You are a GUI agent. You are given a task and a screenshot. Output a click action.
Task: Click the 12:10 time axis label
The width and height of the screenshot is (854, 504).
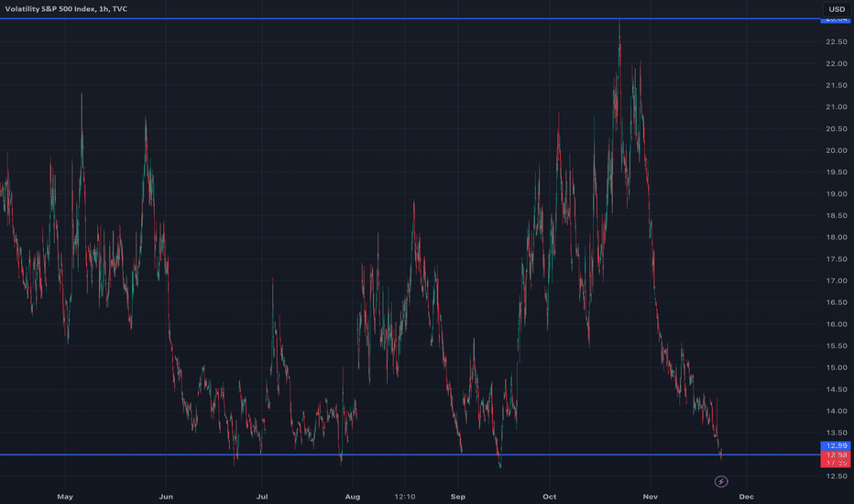point(405,497)
